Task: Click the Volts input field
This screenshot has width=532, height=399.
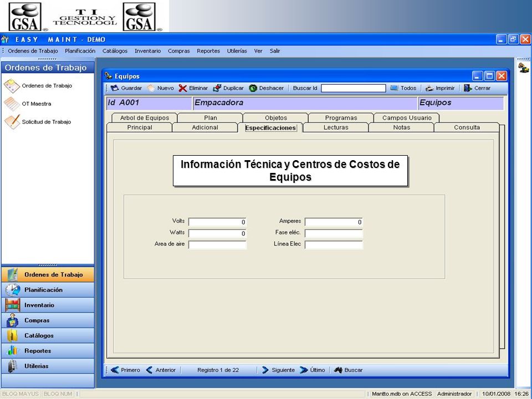Action: [x=217, y=222]
